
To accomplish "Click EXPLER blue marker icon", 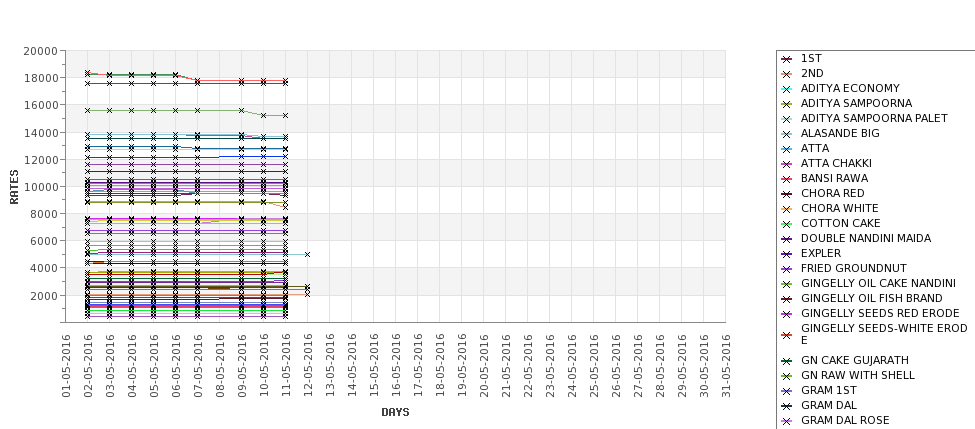I will coord(787,254).
